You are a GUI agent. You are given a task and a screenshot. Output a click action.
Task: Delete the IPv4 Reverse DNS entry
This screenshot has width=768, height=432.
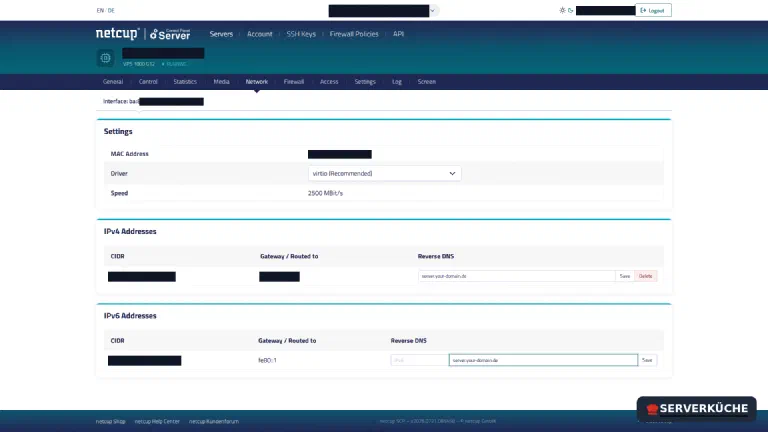(646, 276)
